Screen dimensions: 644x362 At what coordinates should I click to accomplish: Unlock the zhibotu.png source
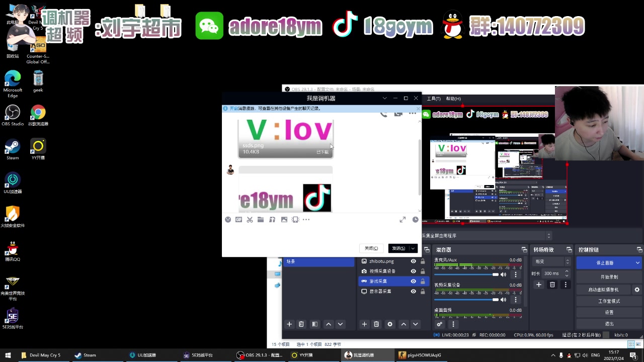coord(423,261)
